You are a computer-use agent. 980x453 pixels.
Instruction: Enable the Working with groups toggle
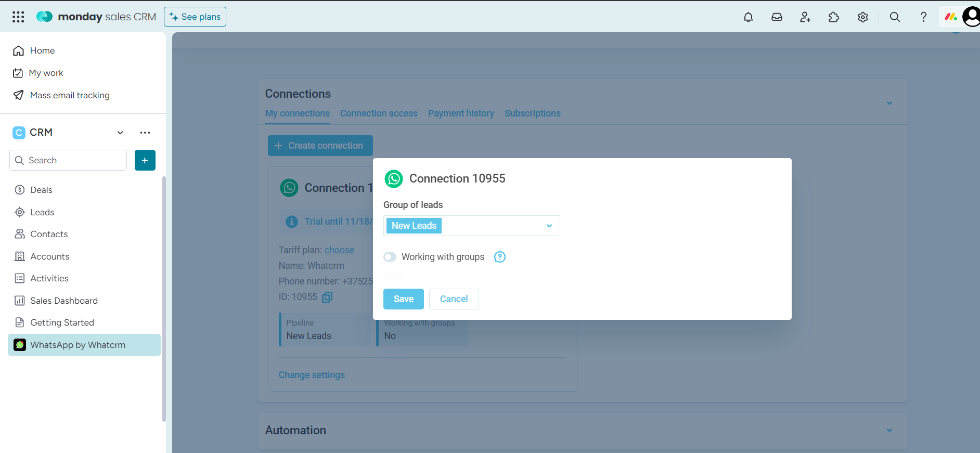point(390,257)
